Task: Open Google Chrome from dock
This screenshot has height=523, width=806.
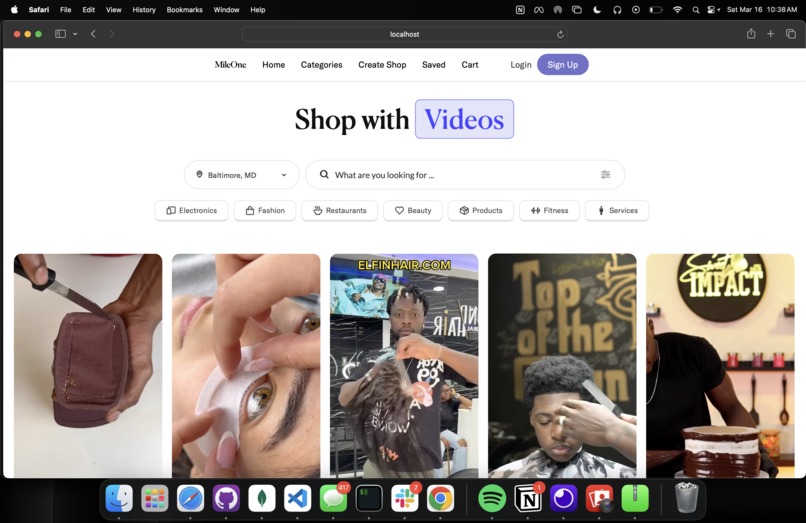Action: click(441, 498)
